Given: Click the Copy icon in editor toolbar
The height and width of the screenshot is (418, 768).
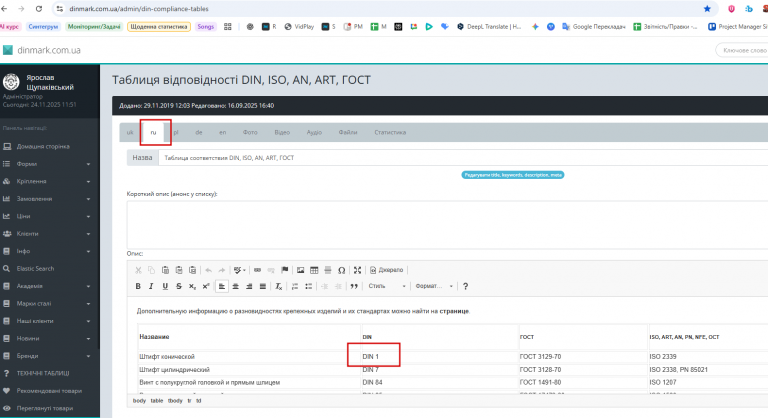Looking at the screenshot, I should click(x=151, y=270).
